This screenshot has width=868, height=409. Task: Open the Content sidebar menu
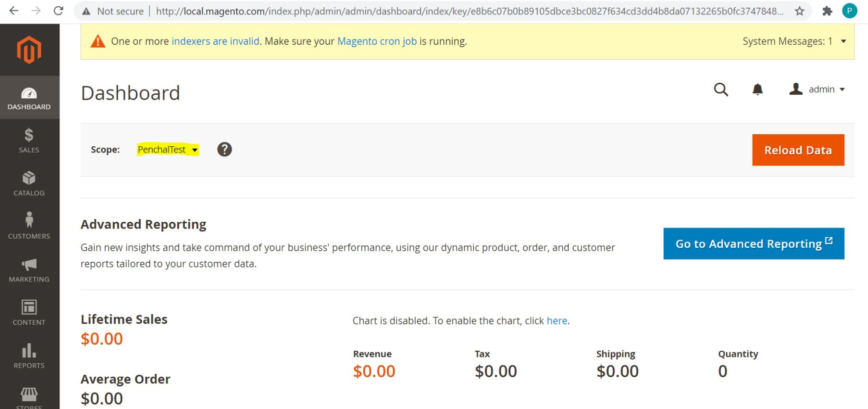pos(29,313)
